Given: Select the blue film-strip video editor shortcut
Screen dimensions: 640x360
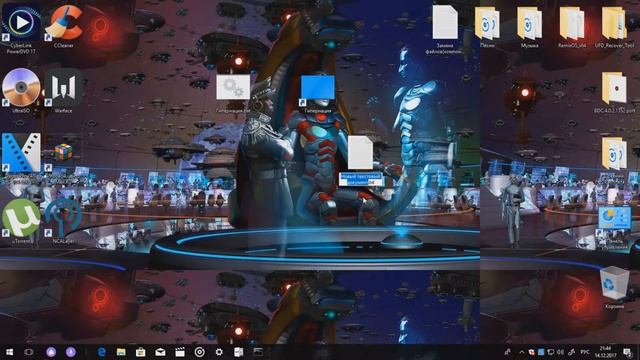Looking at the screenshot, I should pyautogui.click(x=21, y=152).
